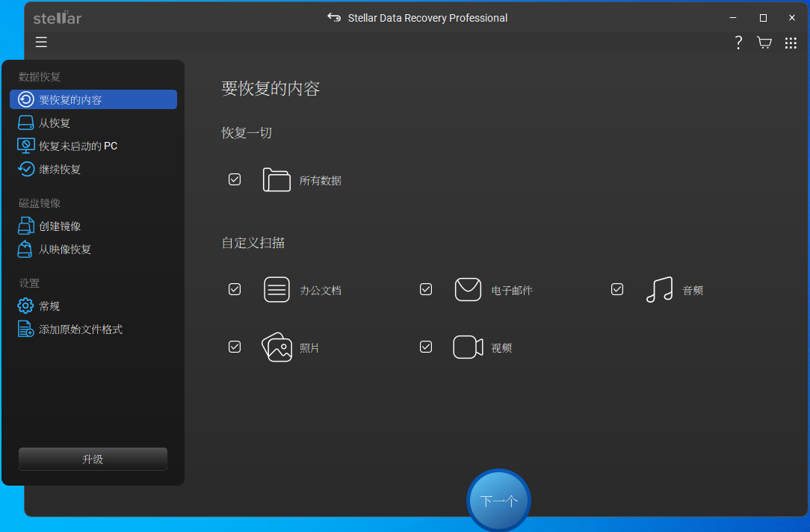Viewport: 810px width, 532px height.
Task: Open the hamburger menu icon
Action: tap(41, 42)
